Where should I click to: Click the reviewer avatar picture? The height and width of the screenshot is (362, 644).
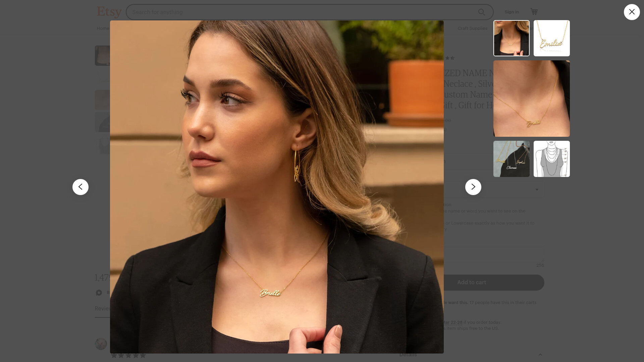click(101, 344)
